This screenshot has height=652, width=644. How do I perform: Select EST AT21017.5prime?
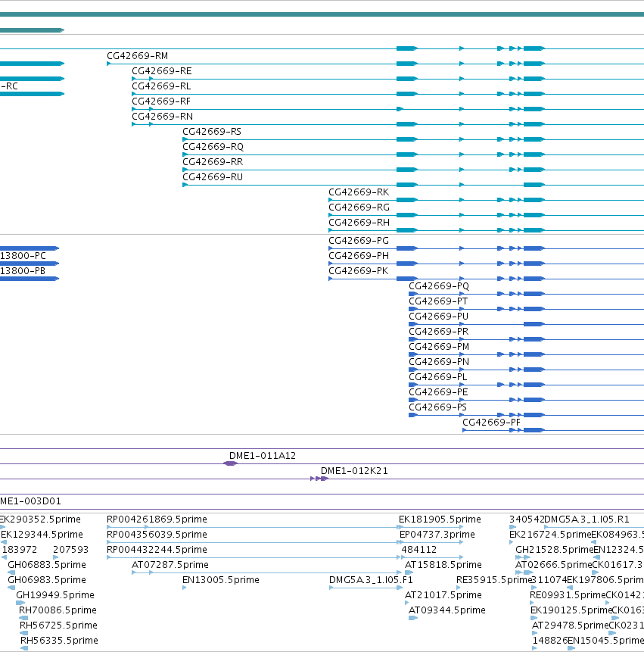tap(443, 595)
